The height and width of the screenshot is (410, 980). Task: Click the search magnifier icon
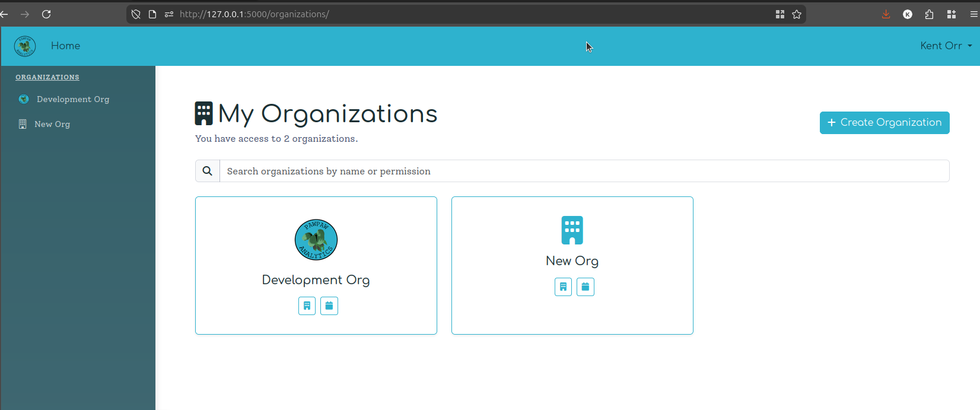(x=208, y=171)
